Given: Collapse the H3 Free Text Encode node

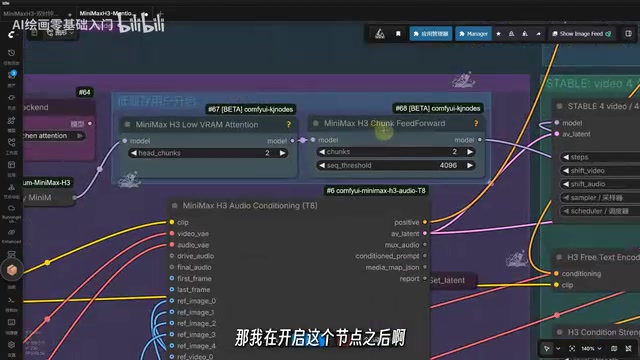Looking at the screenshot, I should (x=559, y=257).
